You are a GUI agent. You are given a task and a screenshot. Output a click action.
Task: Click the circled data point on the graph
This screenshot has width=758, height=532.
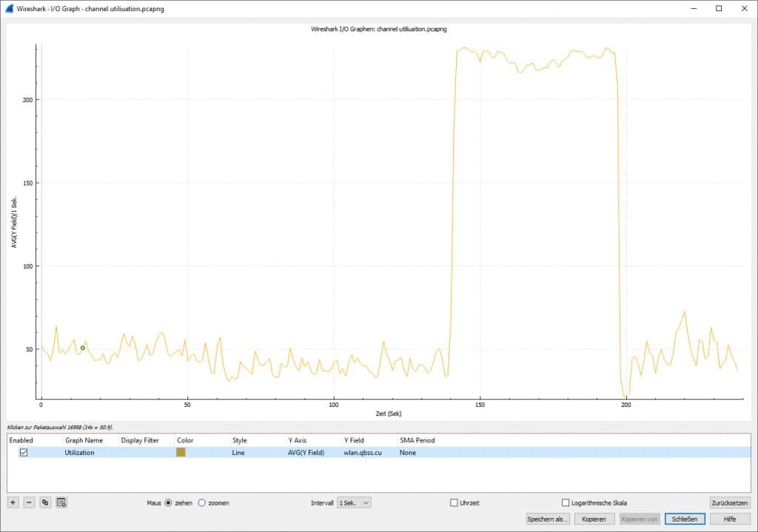click(83, 348)
